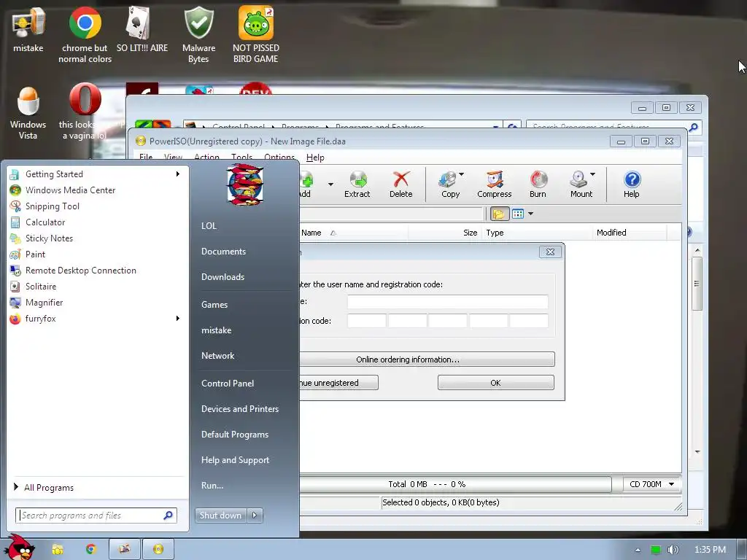Open the Add button dropdown arrow
The image size is (747, 560).
330,184
